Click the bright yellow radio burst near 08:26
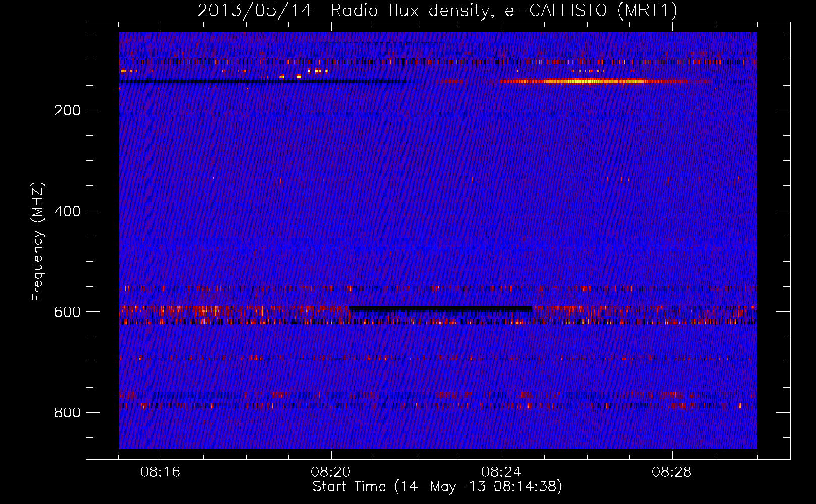 click(593, 81)
